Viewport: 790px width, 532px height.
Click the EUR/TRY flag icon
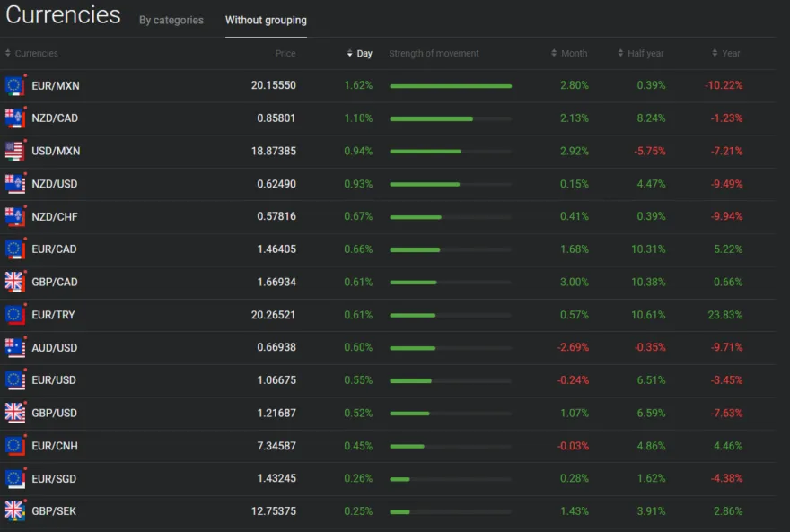pos(14,314)
